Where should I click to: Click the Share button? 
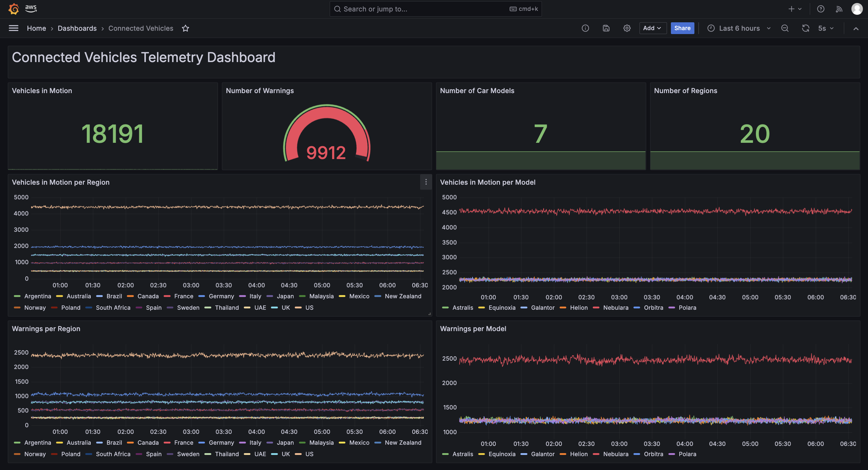point(682,28)
